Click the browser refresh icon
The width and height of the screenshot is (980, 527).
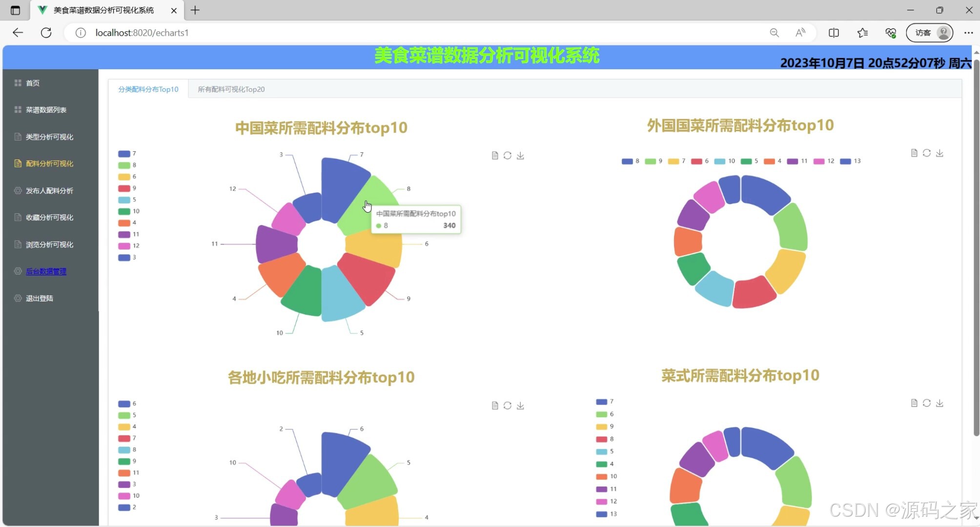(x=46, y=33)
